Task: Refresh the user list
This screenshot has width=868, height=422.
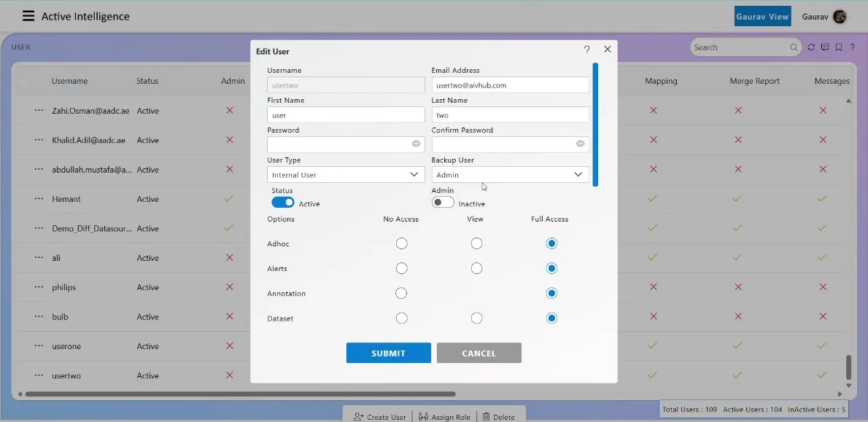Action: point(812,47)
